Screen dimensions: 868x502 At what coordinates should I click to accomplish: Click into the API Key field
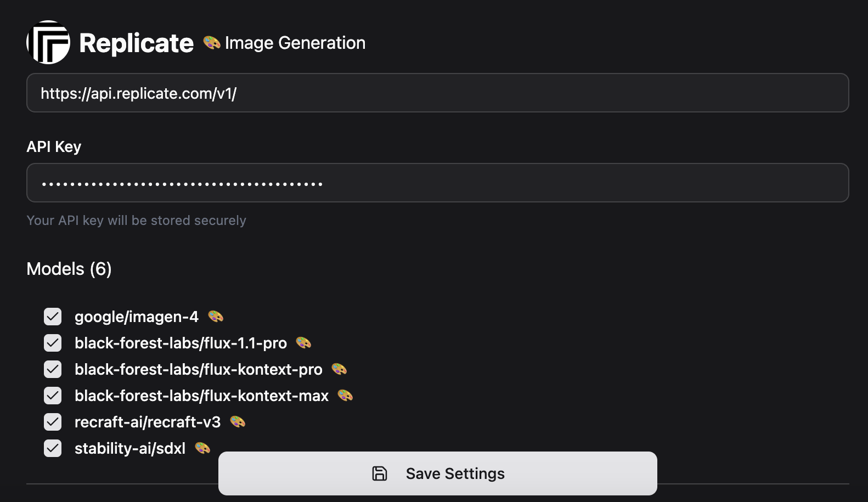(x=438, y=183)
